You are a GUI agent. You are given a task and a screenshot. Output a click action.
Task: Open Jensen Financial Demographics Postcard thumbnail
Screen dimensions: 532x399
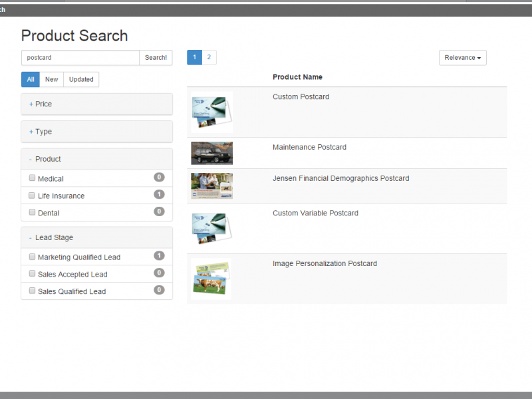pos(211,186)
